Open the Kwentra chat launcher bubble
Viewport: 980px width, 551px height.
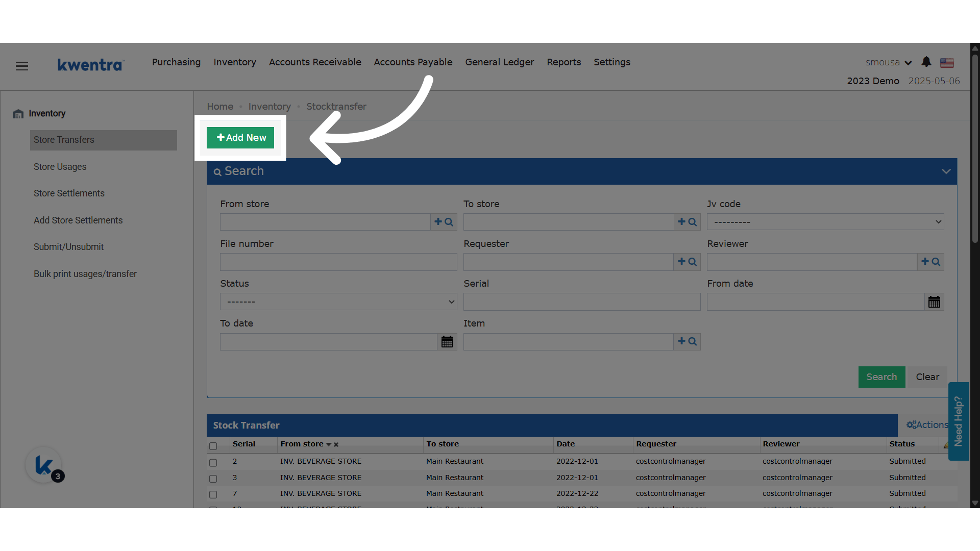tap(44, 465)
